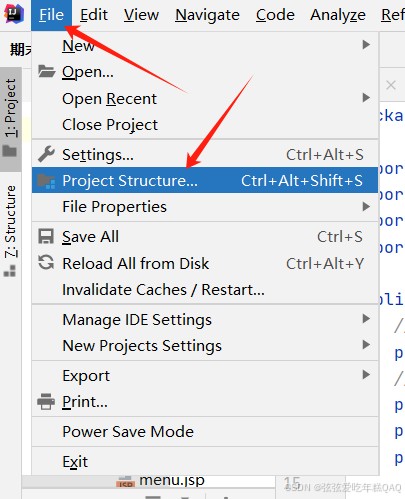Click the menu.jsp file icon
The image size is (405, 499).
coord(126,482)
